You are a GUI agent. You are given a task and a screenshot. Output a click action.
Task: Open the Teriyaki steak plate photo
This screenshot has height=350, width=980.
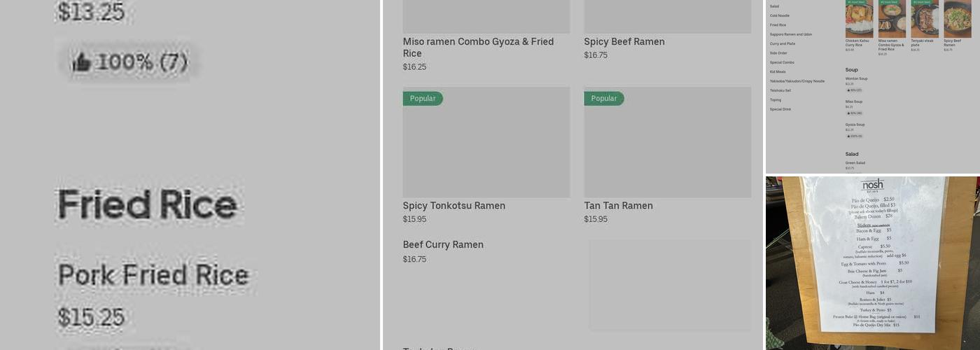[924, 19]
